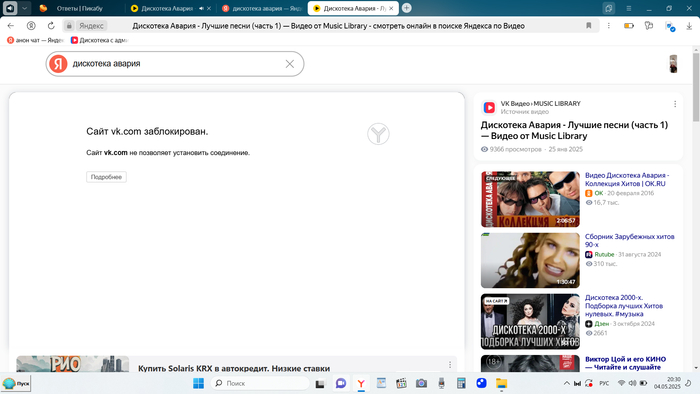Click the Пуск start button
Screen dimensions: 700x394
pyautogui.click(x=16, y=383)
